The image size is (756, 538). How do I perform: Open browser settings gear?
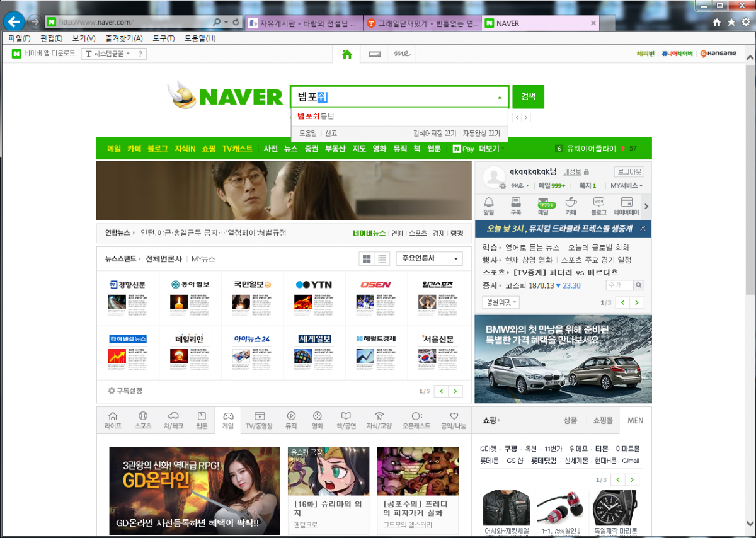pos(746,22)
